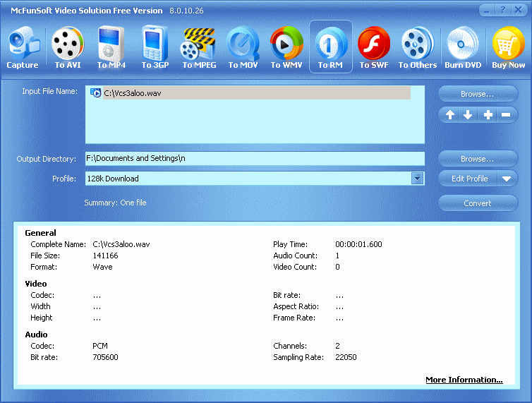This screenshot has height=403, width=532.
Task: Click into the Output Directory field
Action: (x=255, y=159)
